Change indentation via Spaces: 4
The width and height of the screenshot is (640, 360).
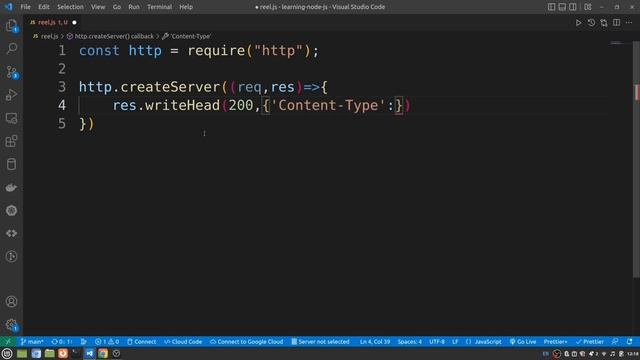[x=409, y=342]
